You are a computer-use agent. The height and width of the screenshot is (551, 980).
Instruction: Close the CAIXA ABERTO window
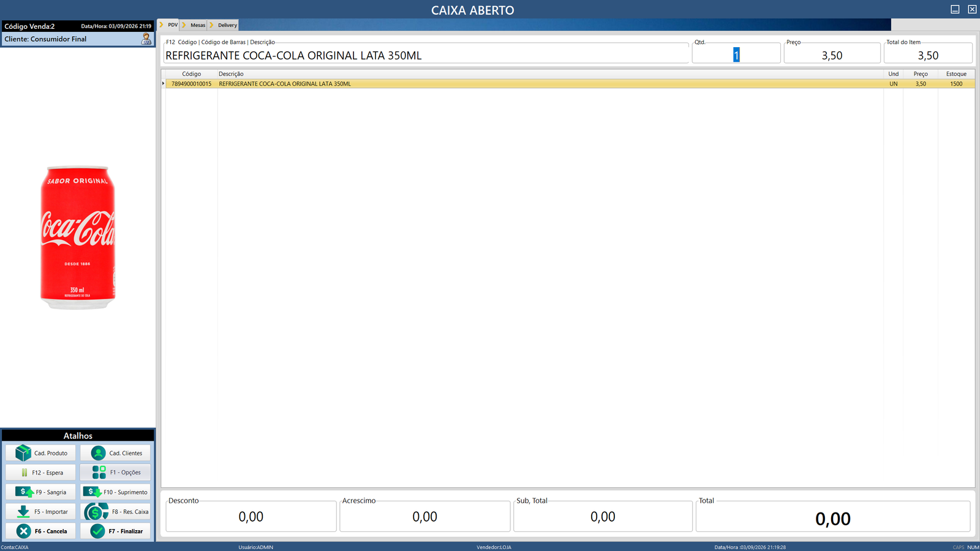tap(972, 9)
